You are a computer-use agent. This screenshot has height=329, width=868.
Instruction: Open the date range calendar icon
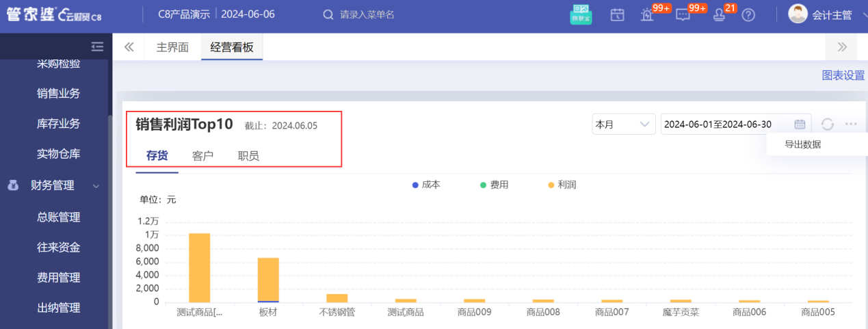click(800, 124)
